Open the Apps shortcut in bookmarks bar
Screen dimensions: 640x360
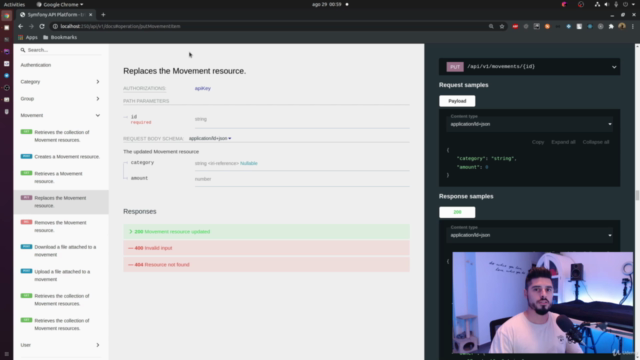pyautogui.click(x=28, y=37)
